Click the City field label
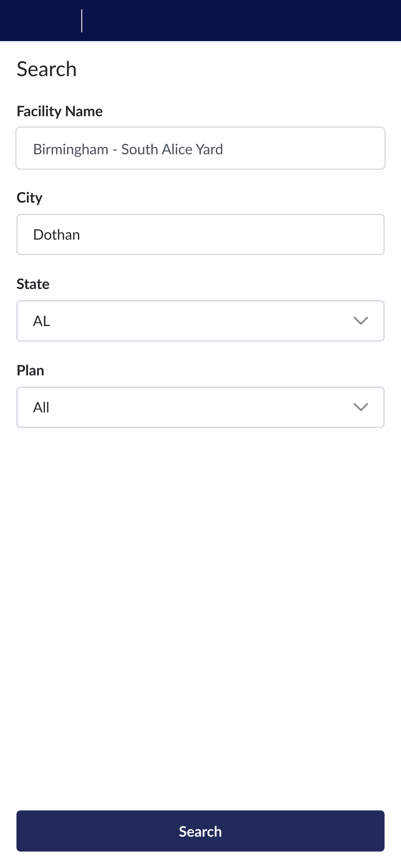 29,198
